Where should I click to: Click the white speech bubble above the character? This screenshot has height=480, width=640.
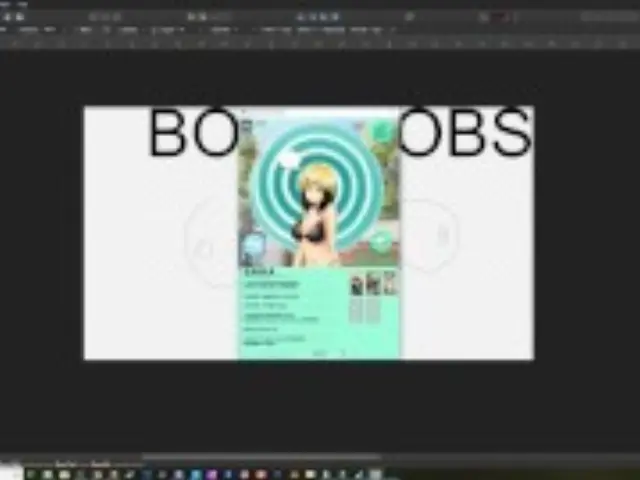coord(289,160)
